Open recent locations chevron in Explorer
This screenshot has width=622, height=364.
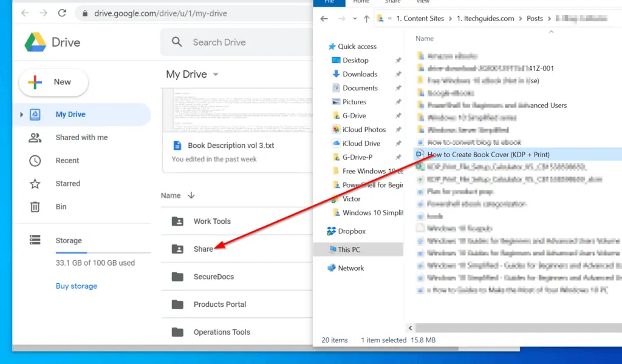(354, 18)
